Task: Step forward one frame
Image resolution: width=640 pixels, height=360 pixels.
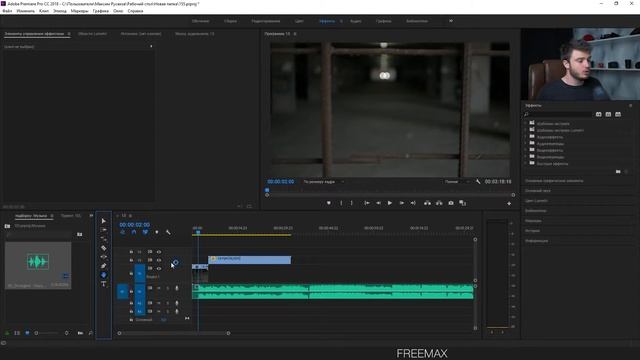Action: tap(402, 203)
